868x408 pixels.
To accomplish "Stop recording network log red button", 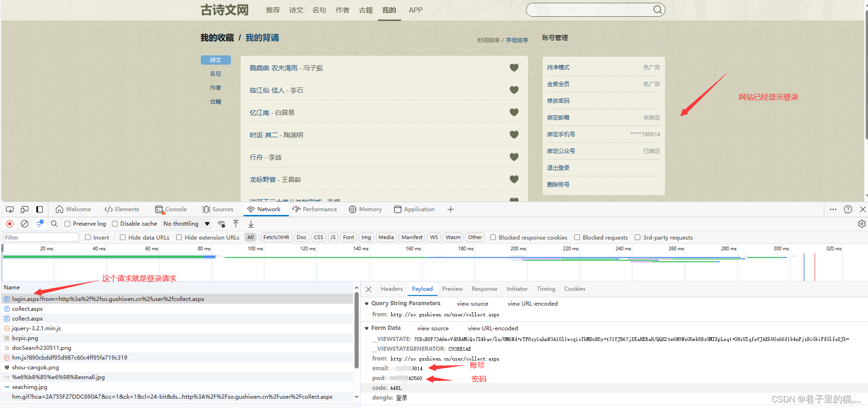I will tap(10, 224).
